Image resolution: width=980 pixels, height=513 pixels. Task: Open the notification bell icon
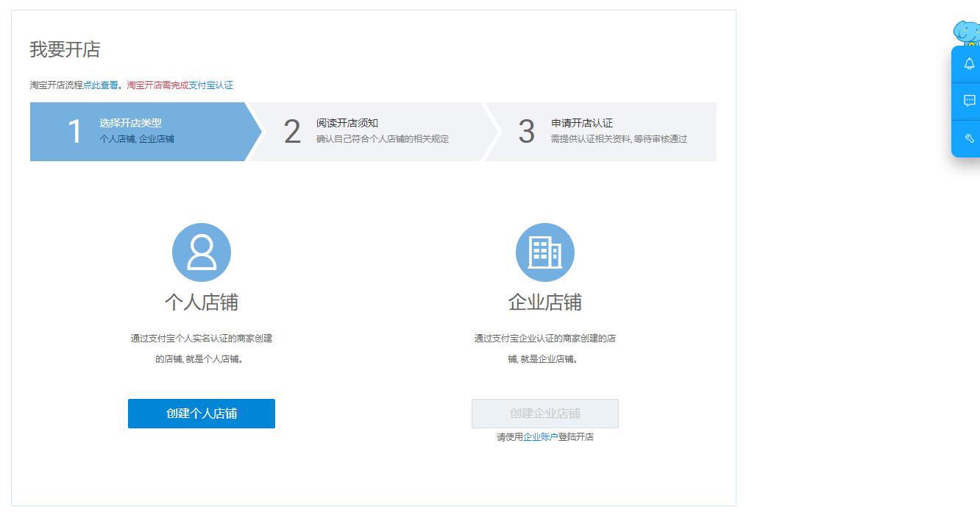(x=969, y=64)
